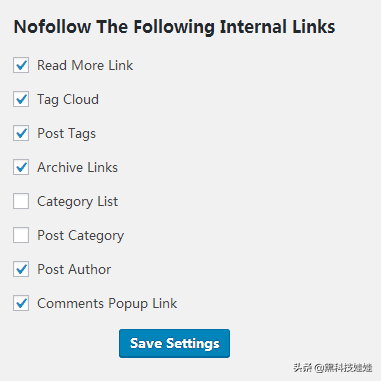Select the 'Post Category' label
This screenshot has width=381, height=381.
pos(80,236)
